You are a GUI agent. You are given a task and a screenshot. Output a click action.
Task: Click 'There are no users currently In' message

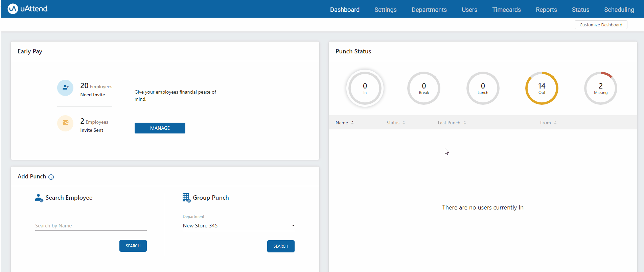coord(483,207)
